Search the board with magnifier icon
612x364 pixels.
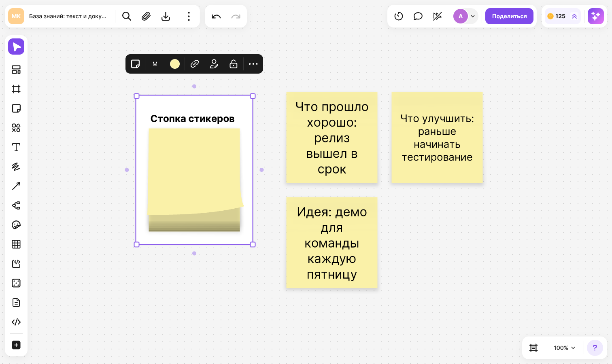pos(127,16)
